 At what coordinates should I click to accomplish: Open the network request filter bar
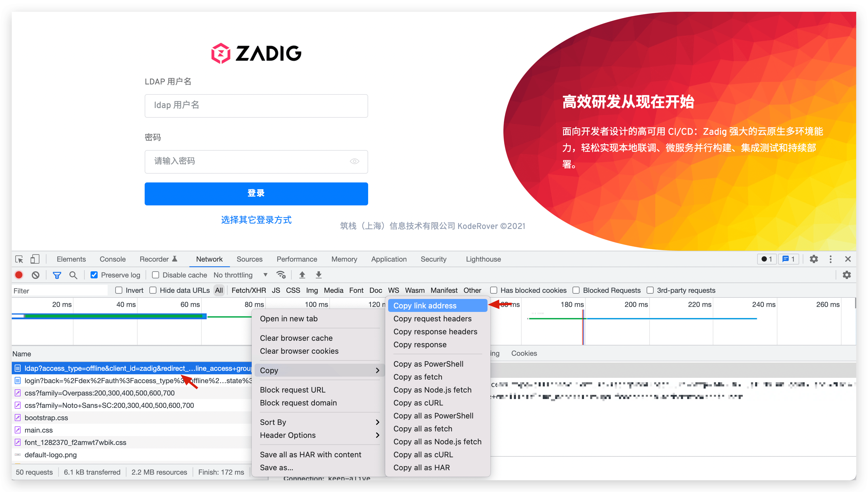[57, 275]
